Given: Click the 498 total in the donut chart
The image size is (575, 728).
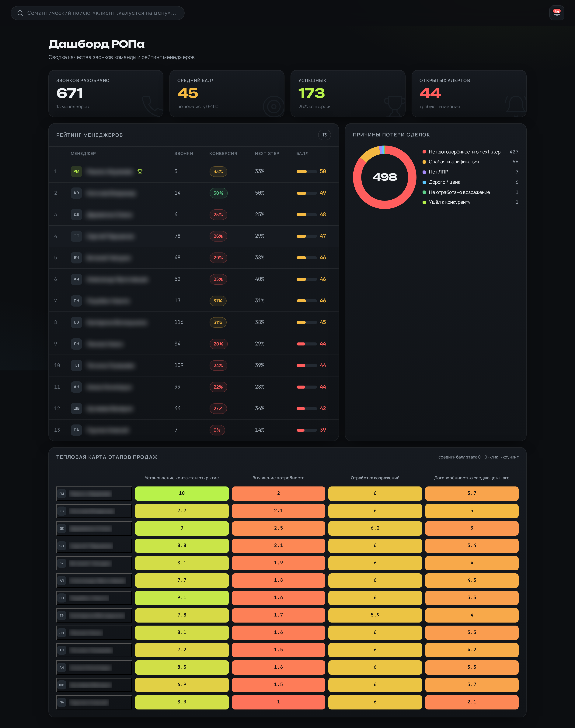Looking at the screenshot, I should [385, 177].
